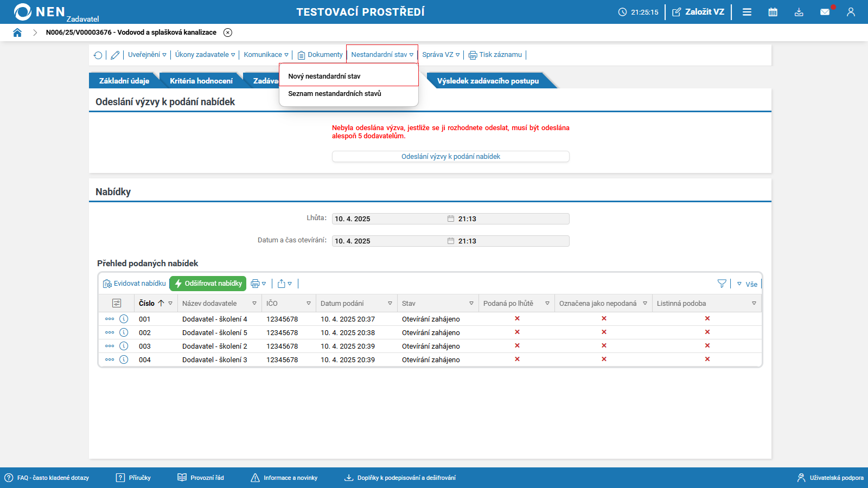Expand the Uveřejnění menu

[x=147, y=55]
